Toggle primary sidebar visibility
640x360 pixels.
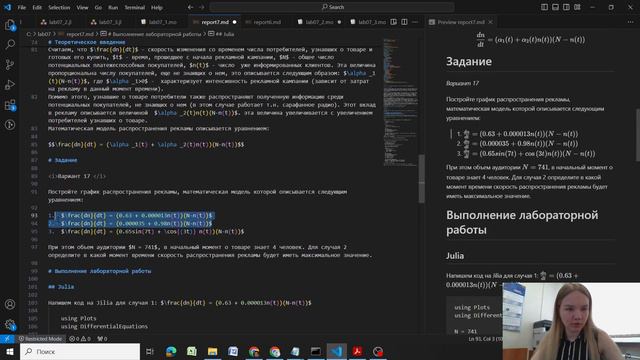(544, 7)
